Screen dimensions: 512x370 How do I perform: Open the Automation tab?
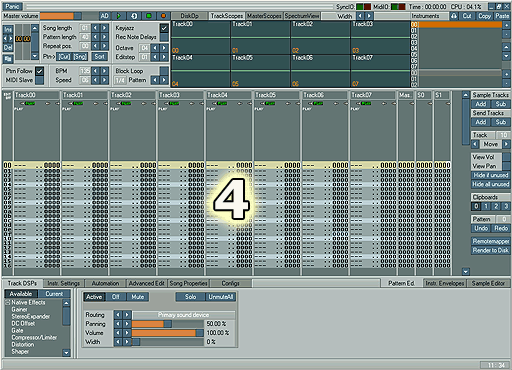[x=105, y=283]
